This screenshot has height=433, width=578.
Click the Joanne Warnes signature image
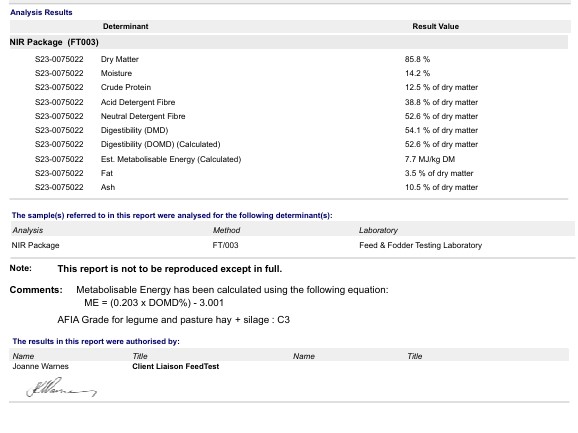62,387
